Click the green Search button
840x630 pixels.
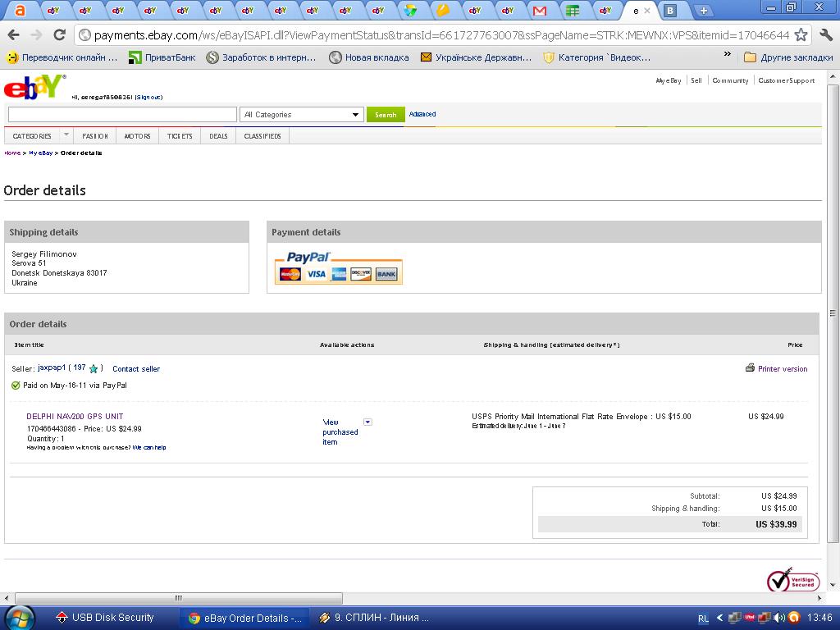[386, 115]
